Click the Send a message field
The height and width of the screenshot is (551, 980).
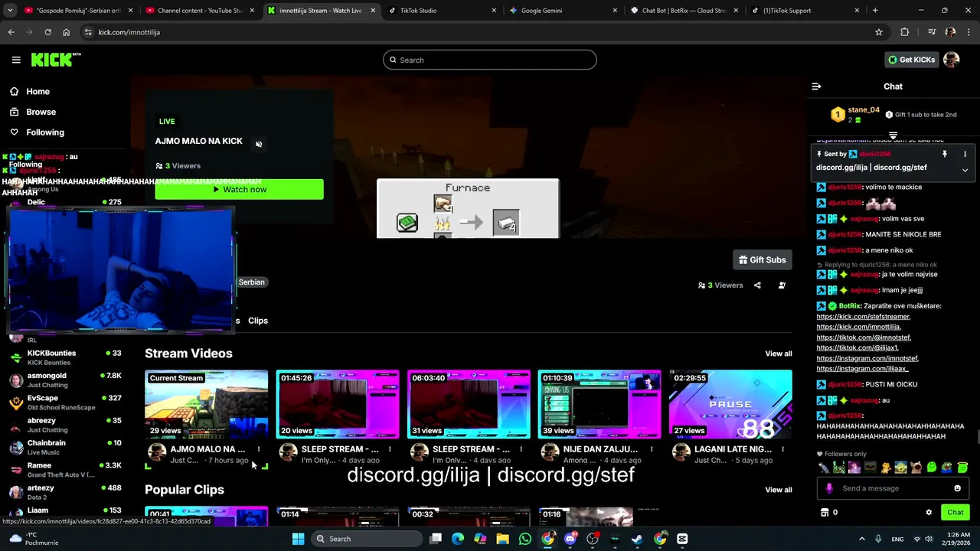(x=893, y=488)
